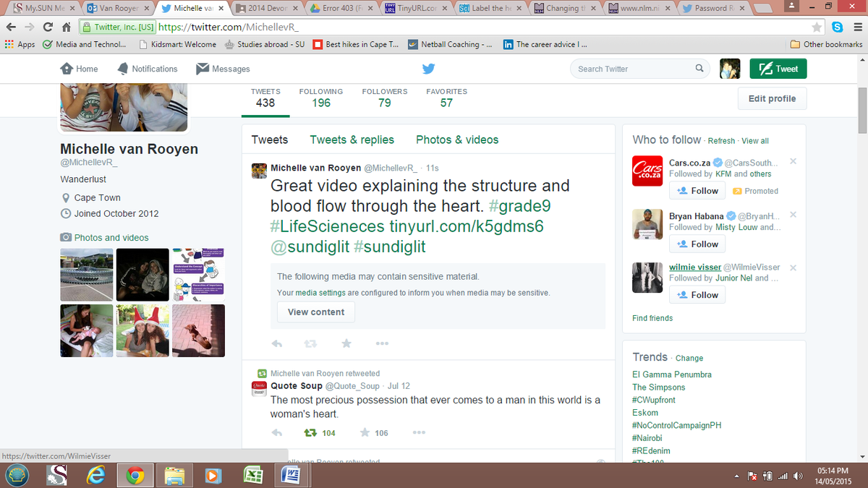Open the baby photo thumbnail
The height and width of the screenshot is (488, 868).
86,330
